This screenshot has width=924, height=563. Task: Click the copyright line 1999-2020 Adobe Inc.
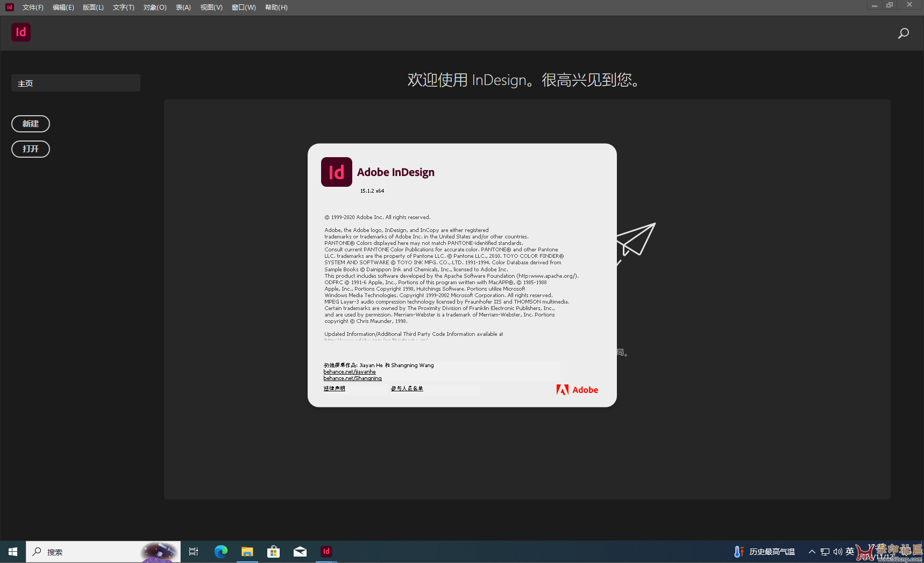(378, 217)
